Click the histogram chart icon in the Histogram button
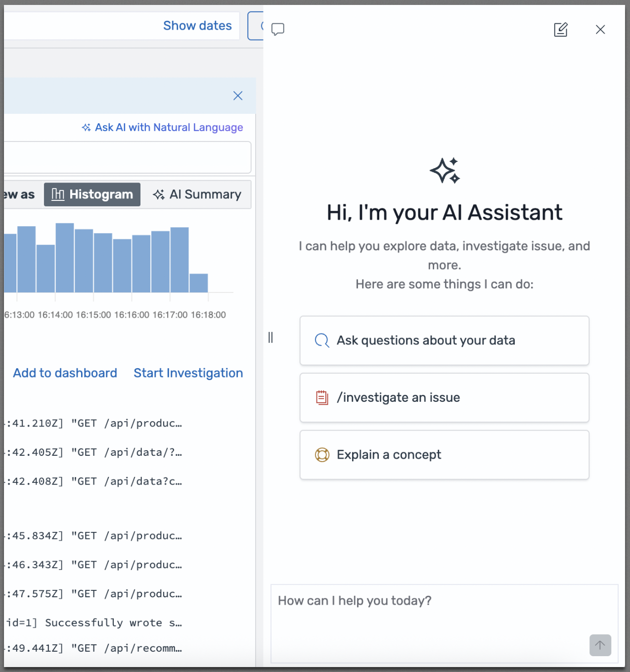This screenshot has height=672, width=630. (57, 194)
